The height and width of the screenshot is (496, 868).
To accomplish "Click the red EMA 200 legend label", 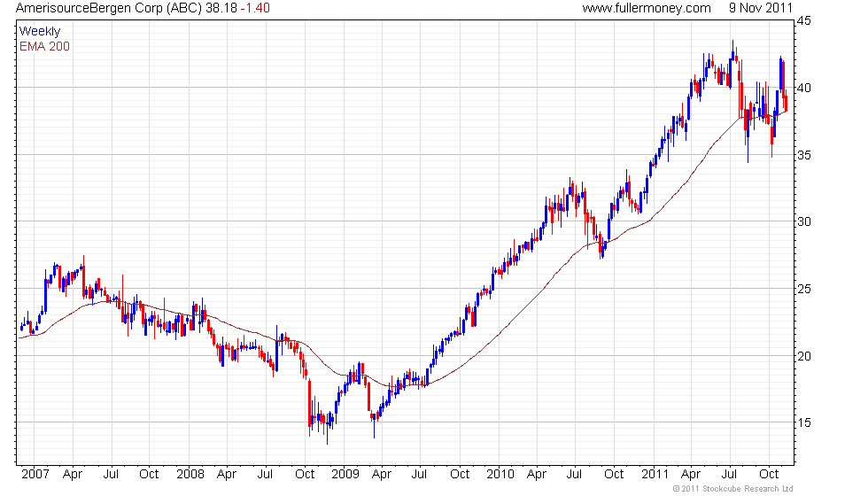I will click(44, 46).
